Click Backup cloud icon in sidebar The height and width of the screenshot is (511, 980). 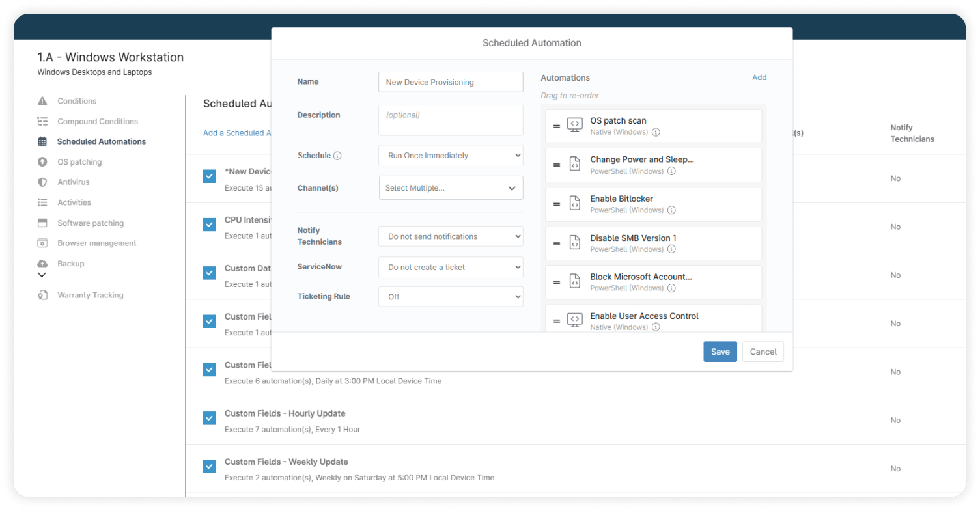[42, 263]
